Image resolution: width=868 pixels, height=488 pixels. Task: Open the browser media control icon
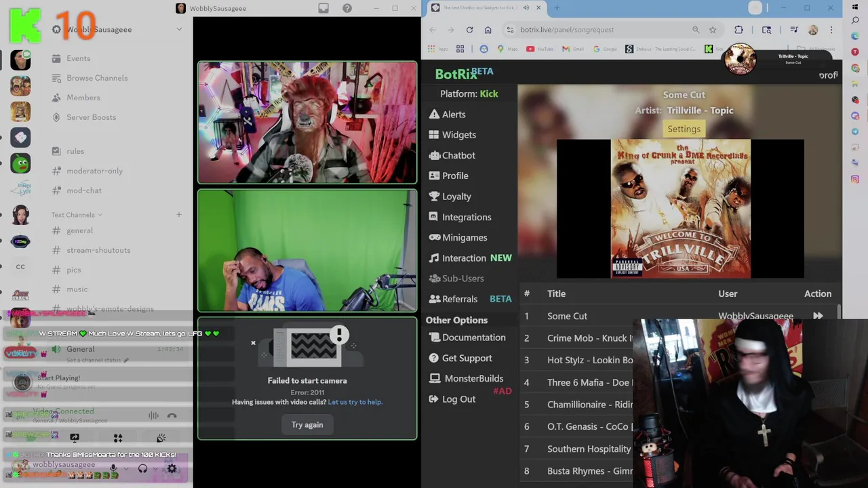click(794, 30)
